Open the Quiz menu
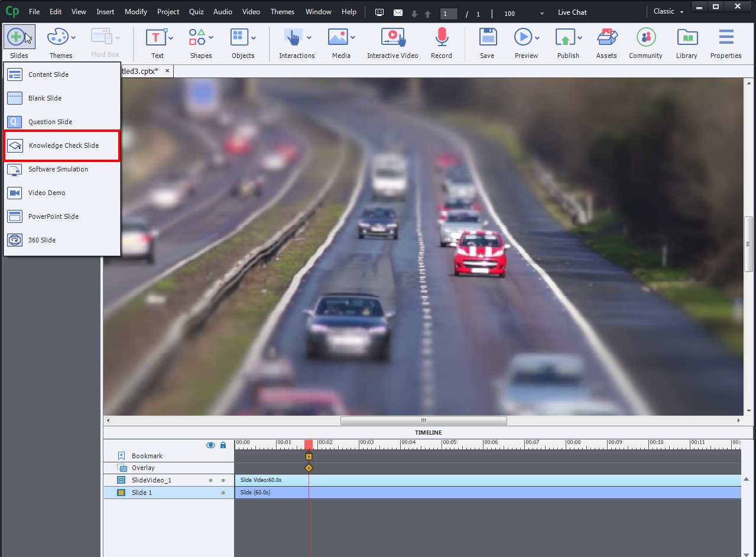This screenshot has width=756, height=557. (x=196, y=12)
